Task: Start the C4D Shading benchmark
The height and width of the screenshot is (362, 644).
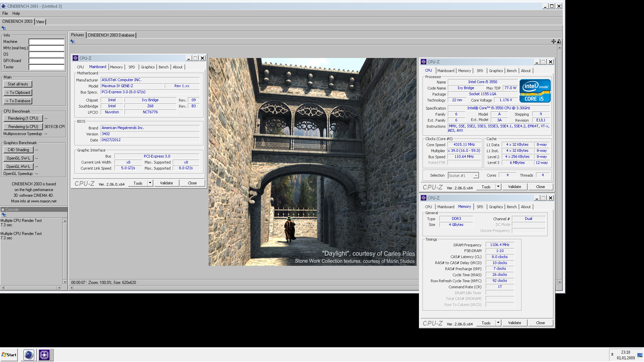Action: (18, 150)
